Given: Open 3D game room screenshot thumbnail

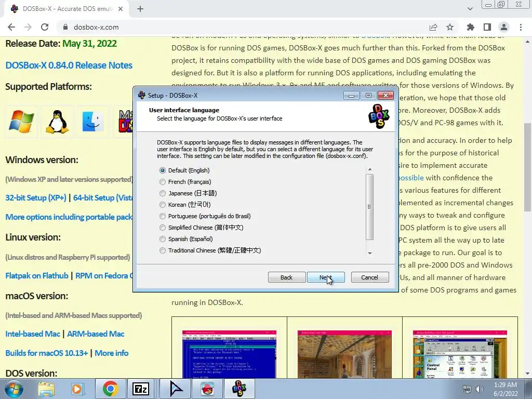Looking at the screenshot, I should (x=344, y=354).
